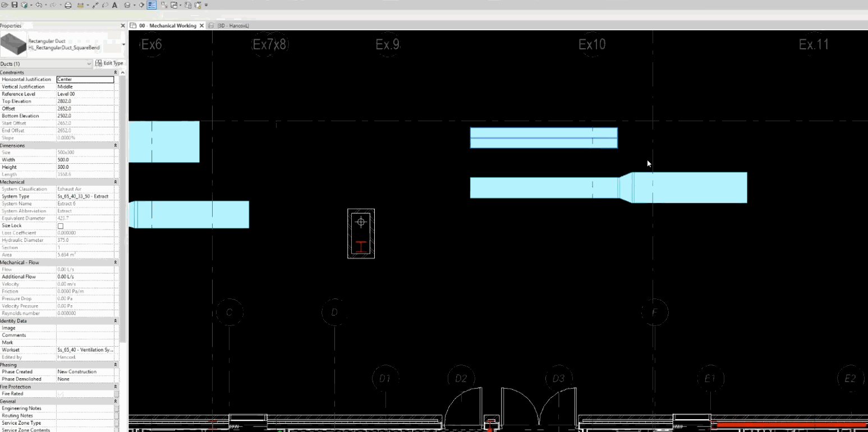This screenshot has height=432, width=868.
Task: Click the Ex10 grid bubble label
Action: (x=593, y=44)
